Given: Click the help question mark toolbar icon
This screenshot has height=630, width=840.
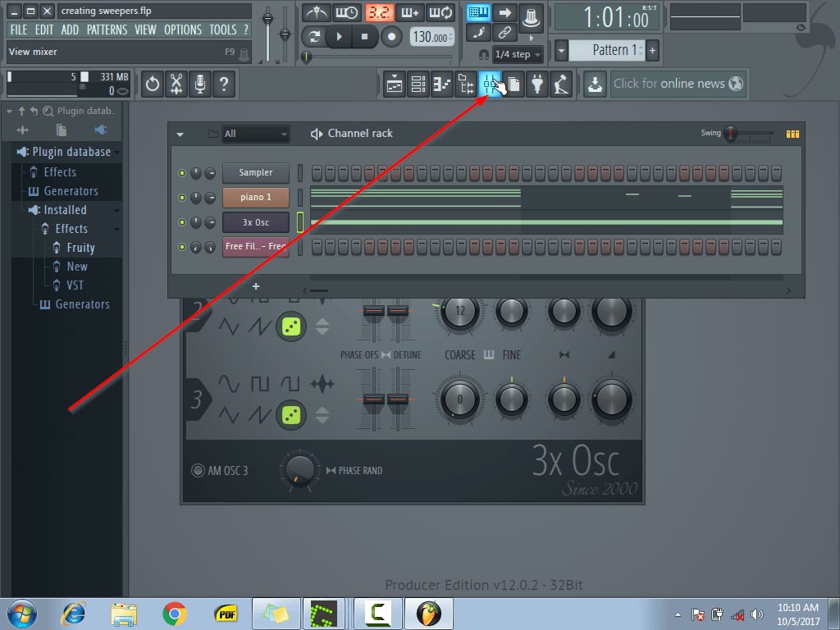Looking at the screenshot, I should pyautogui.click(x=224, y=84).
